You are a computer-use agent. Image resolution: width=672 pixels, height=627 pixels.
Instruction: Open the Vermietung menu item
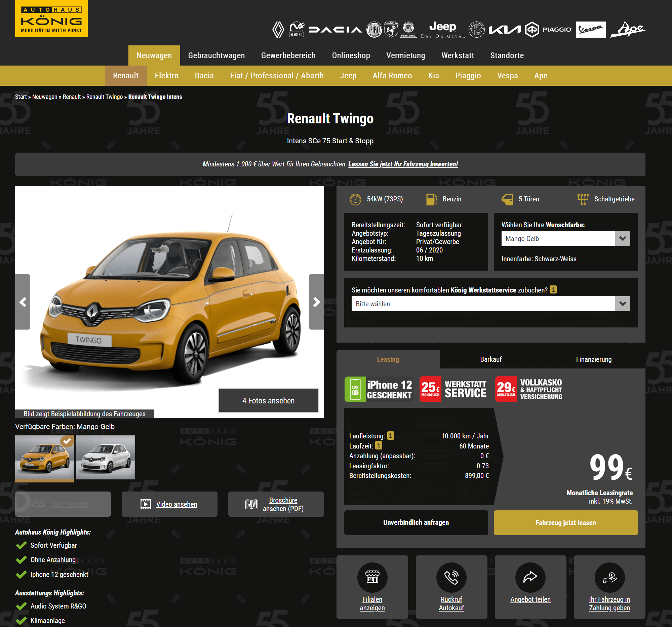(x=406, y=55)
